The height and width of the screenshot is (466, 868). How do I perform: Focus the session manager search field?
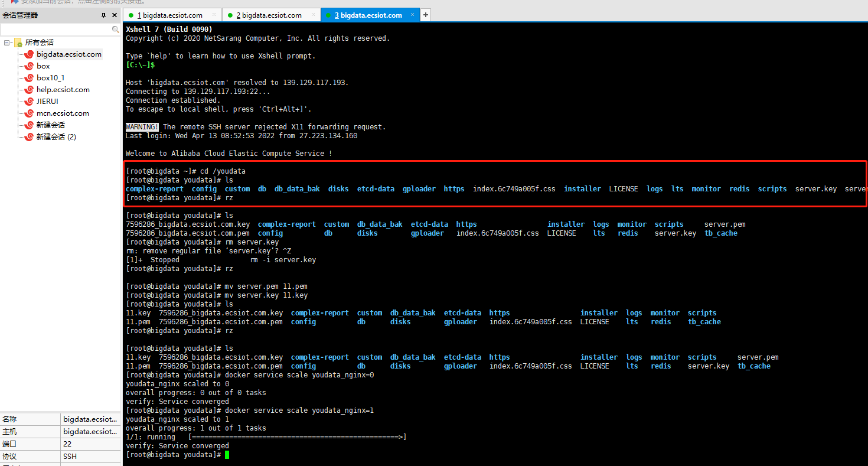coord(56,29)
